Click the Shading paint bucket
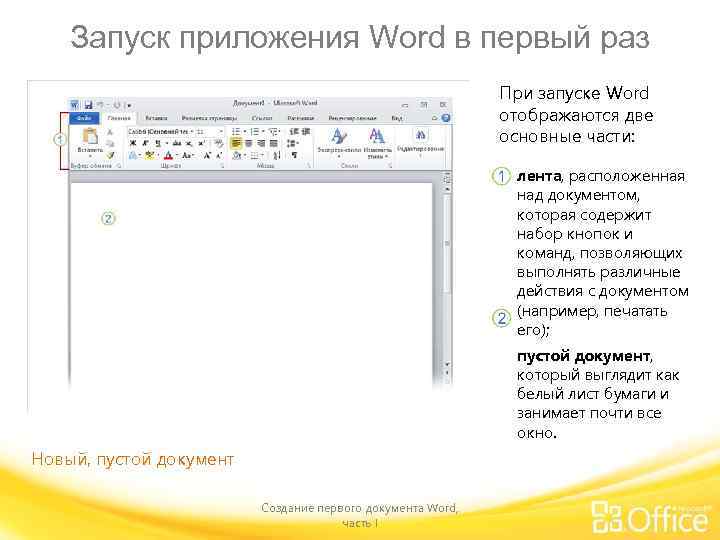Viewport: 720px width, 540px height. point(237,155)
